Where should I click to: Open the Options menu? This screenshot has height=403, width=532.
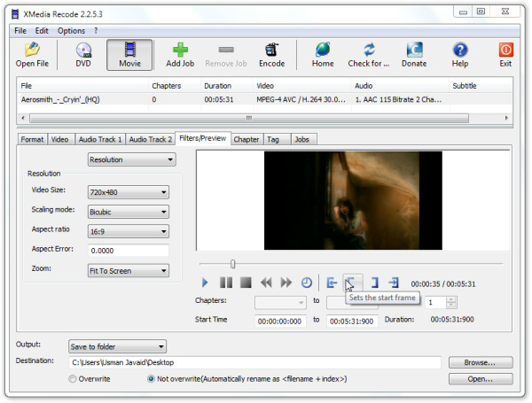point(71,31)
